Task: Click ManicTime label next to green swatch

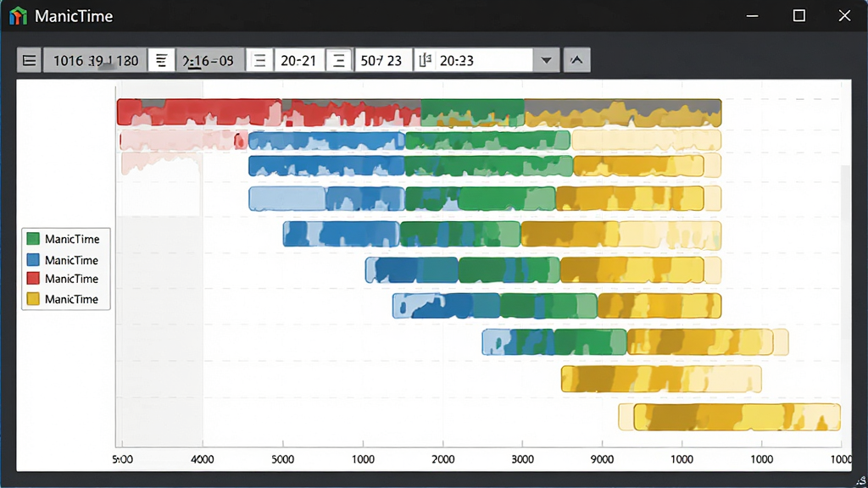Action: click(x=72, y=239)
